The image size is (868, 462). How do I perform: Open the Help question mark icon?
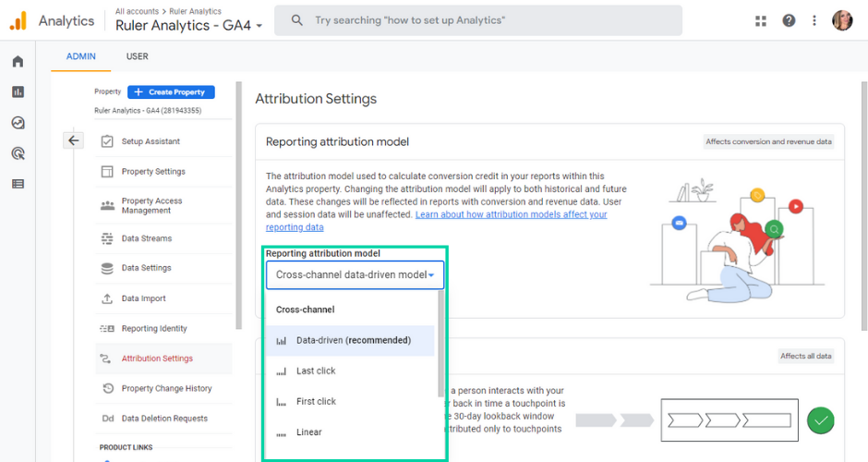point(789,20)
